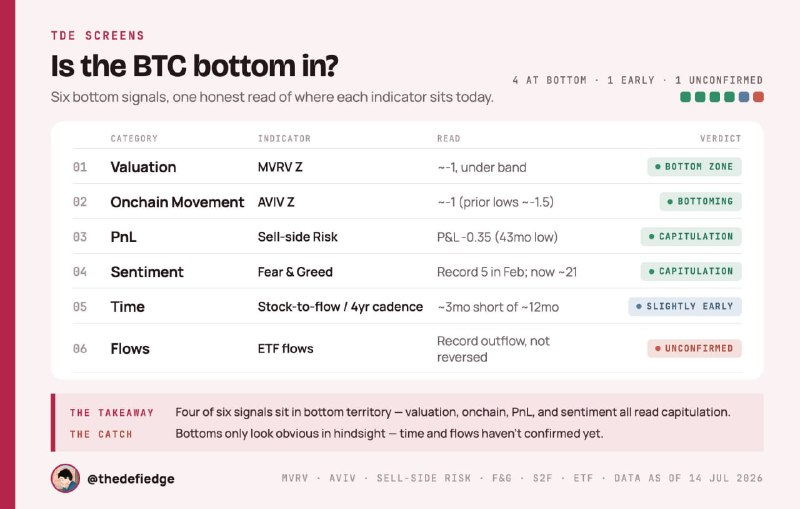Click the red square in legend
The height and width of the screenshot is (509, 800).
(x=758, y=97)
